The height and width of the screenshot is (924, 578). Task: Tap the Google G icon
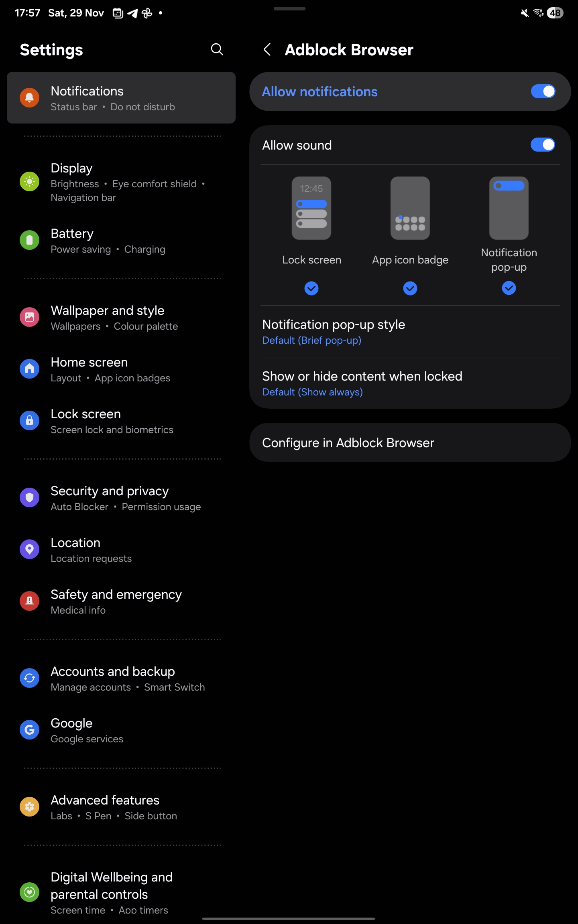pyautogui.click(x=30, y=729)
